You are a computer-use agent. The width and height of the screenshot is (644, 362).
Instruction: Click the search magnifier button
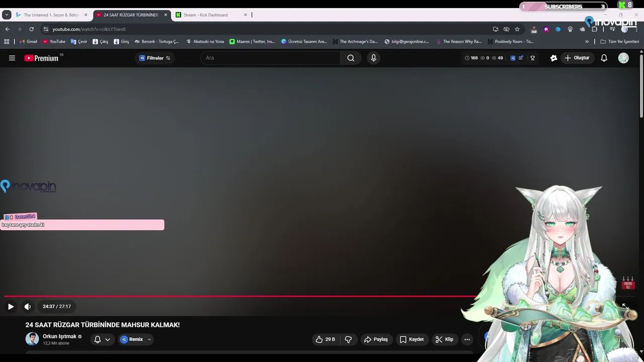click(351, 58)
